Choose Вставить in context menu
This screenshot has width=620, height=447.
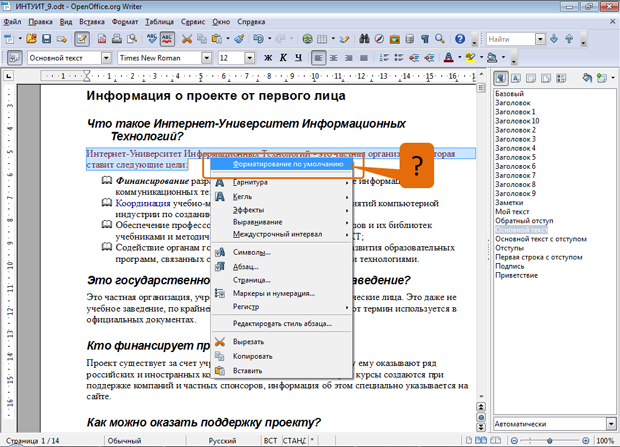point(282,371)
